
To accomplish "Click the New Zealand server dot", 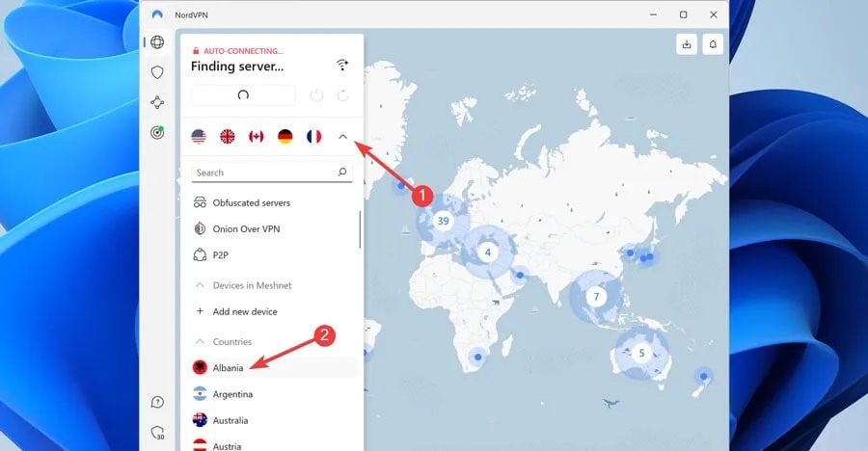I will 704,376.
